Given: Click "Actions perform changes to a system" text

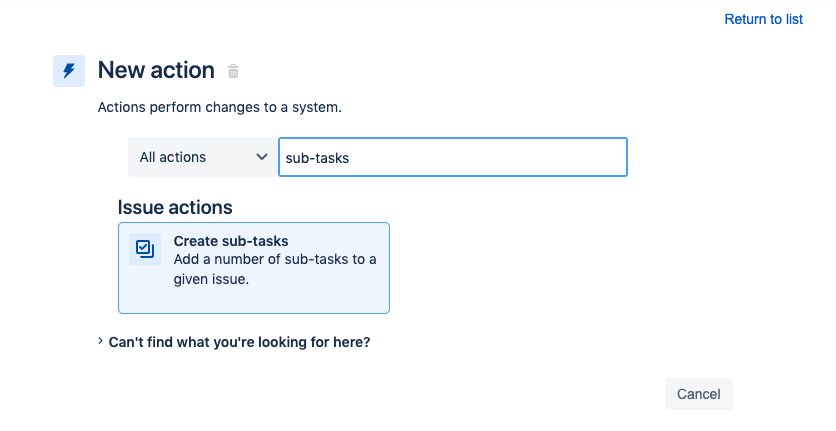Looking at the screenshot, I should click(219, 106).
